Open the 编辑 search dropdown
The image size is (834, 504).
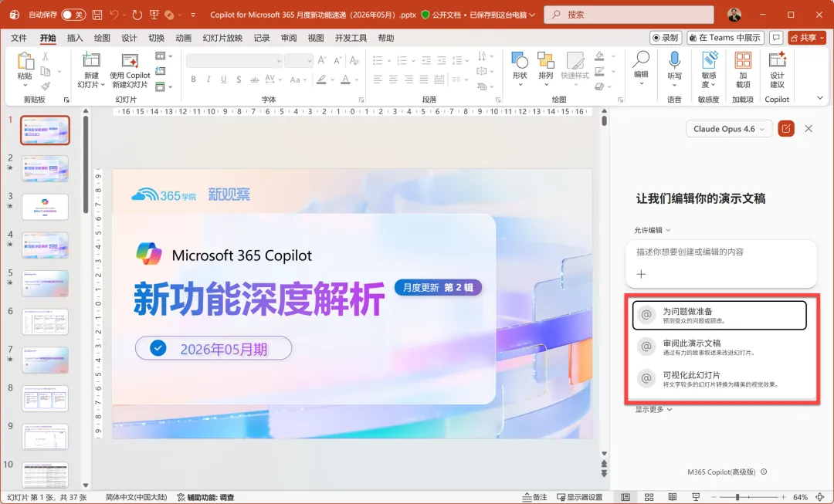click(641, 68)
